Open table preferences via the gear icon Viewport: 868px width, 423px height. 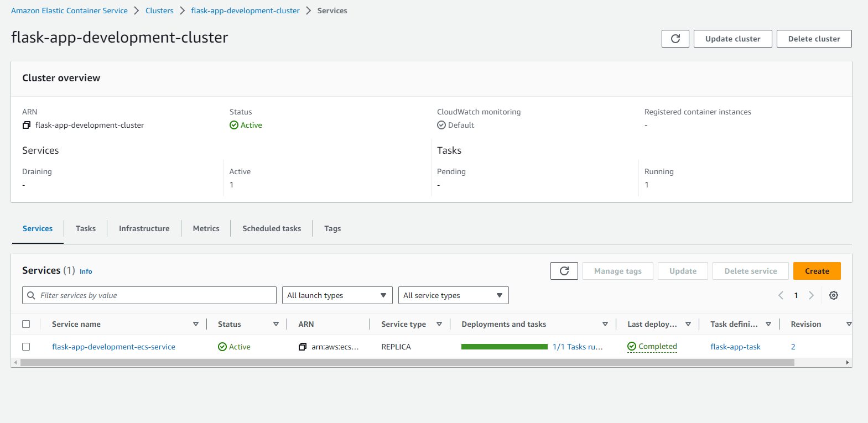click(834, 295)
